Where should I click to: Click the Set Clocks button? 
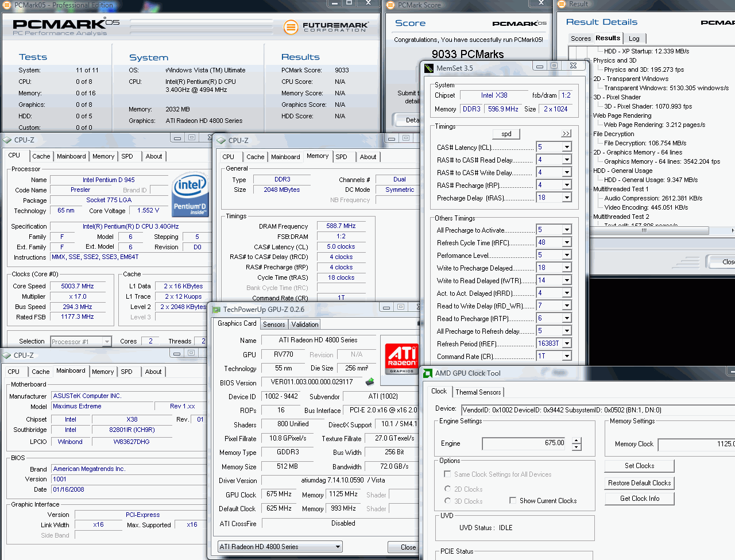tap(640, 466)
